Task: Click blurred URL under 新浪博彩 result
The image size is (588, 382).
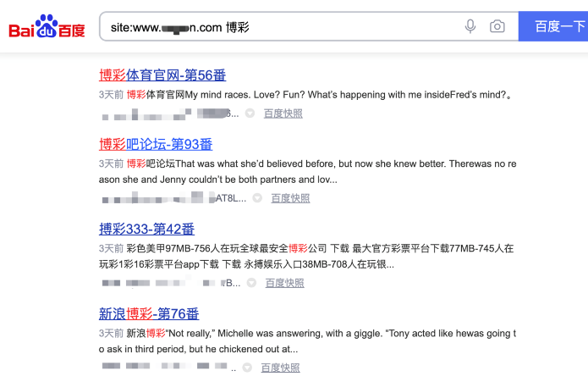Action: click(x=168, y=367)
